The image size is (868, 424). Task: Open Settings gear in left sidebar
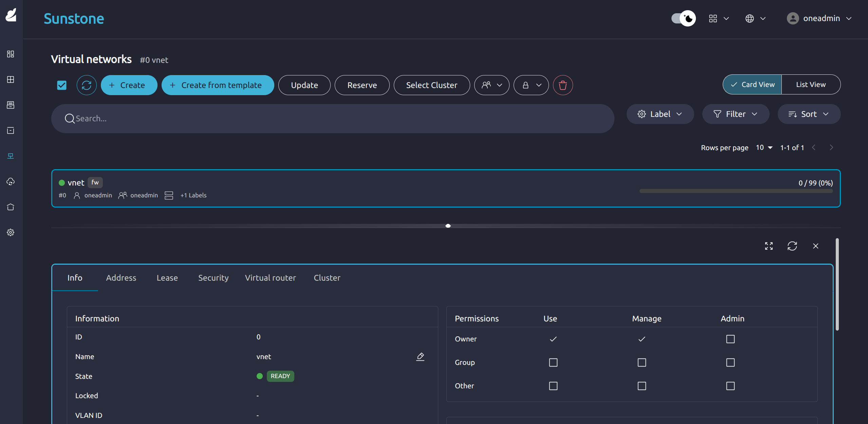(x=11, y=232)
